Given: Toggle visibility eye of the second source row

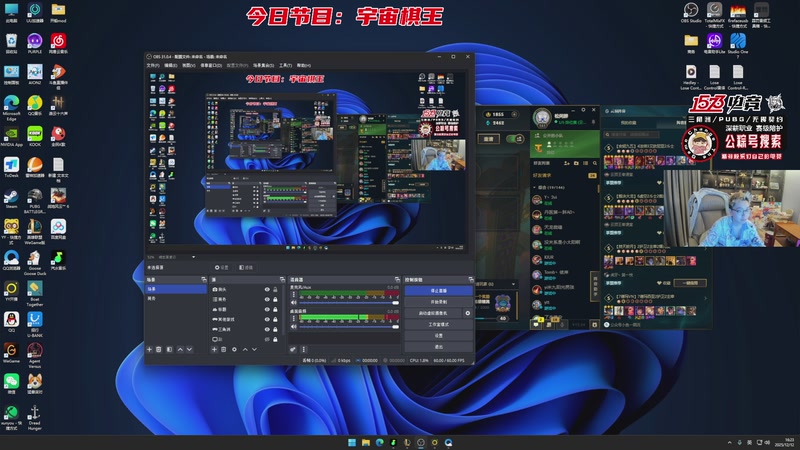Looking at the screenshot, I should tap(267, 299).
